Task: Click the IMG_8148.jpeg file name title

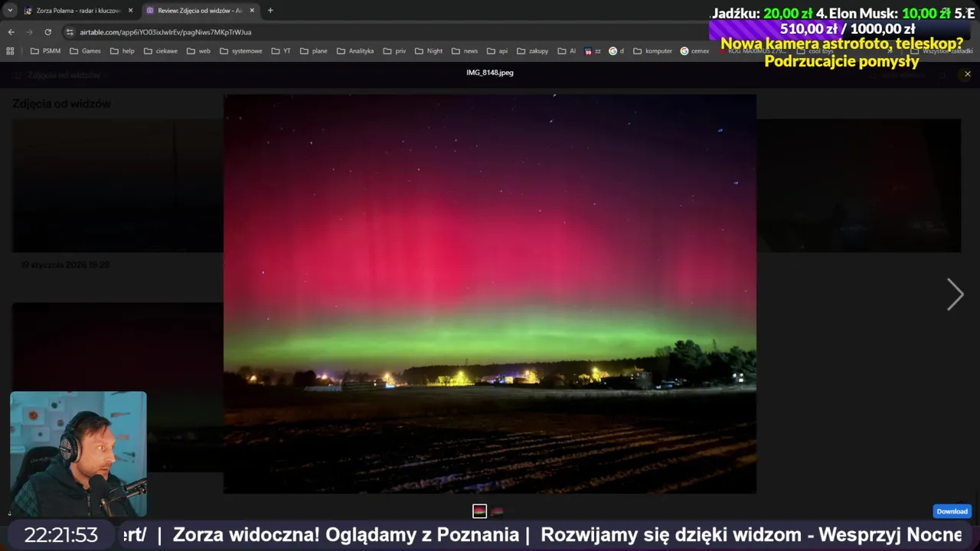Action: pos(490,73)
